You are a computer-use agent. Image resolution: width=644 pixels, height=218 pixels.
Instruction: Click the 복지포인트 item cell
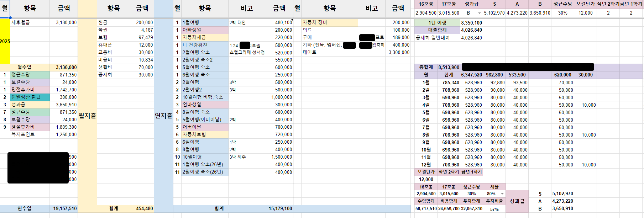pos(30,134)
